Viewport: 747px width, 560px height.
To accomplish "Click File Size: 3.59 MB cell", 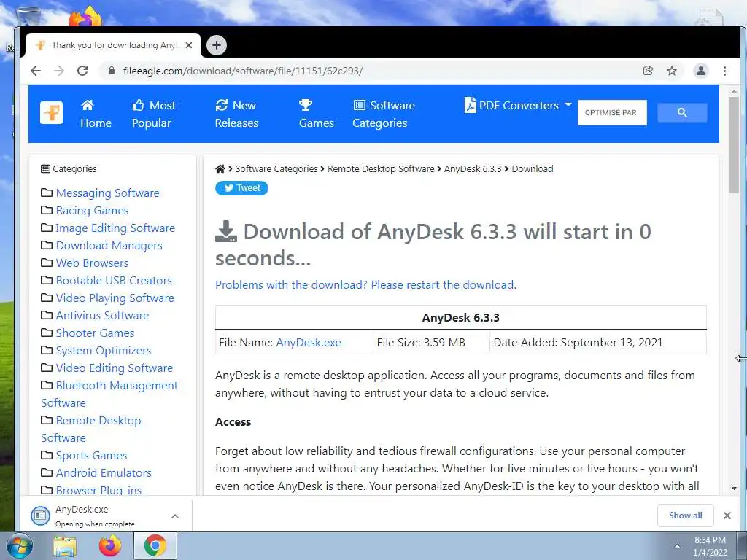I will [x=431, y=343].
